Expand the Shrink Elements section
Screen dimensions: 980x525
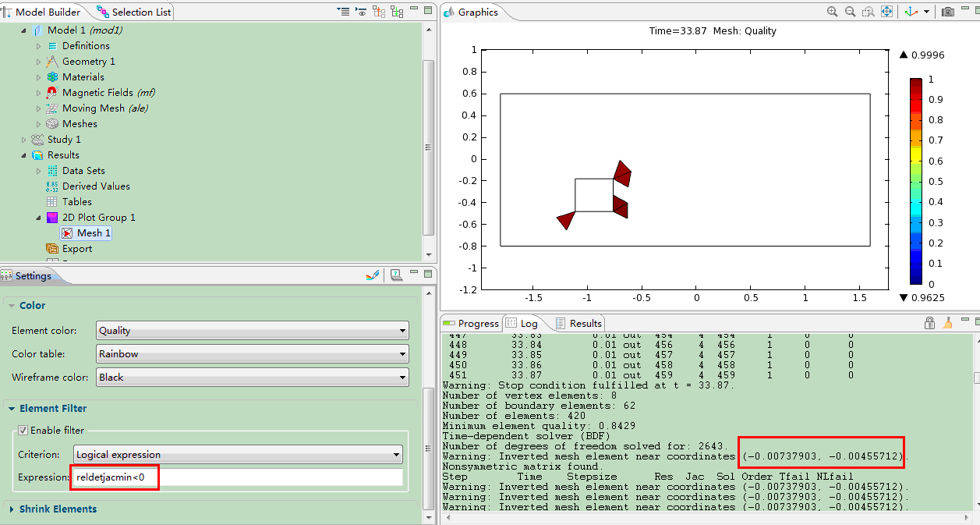click(x=58, y=509)
